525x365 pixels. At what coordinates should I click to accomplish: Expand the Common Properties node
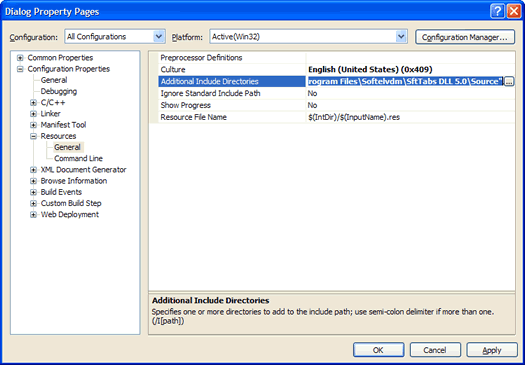(20, 58)
